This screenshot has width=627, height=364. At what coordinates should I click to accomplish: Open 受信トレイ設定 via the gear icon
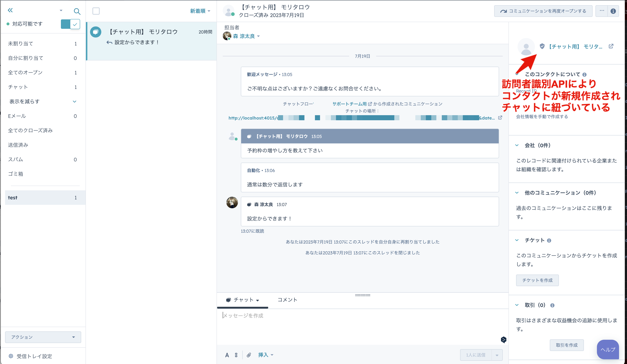coord(11,356)
